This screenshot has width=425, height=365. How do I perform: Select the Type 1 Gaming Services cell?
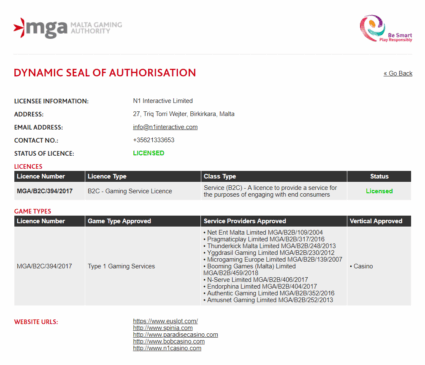pyautogui.click(x=121, y=266)
